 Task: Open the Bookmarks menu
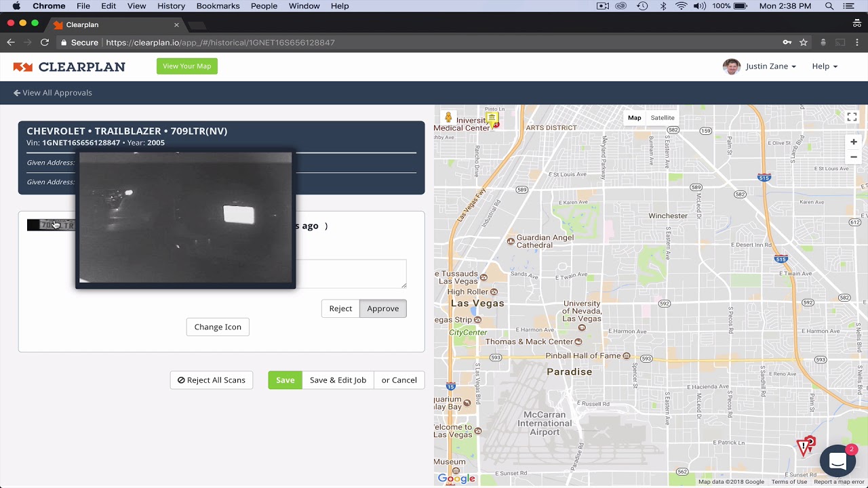coord(218,6)
